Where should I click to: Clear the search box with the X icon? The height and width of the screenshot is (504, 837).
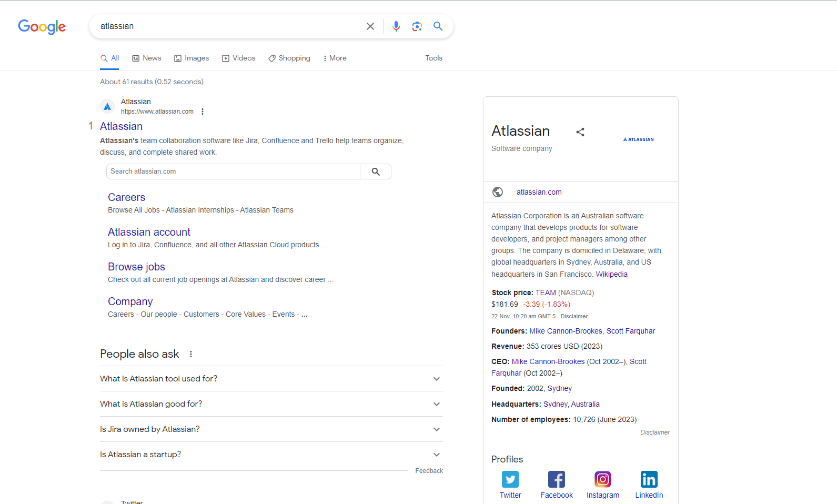point(370,26)
